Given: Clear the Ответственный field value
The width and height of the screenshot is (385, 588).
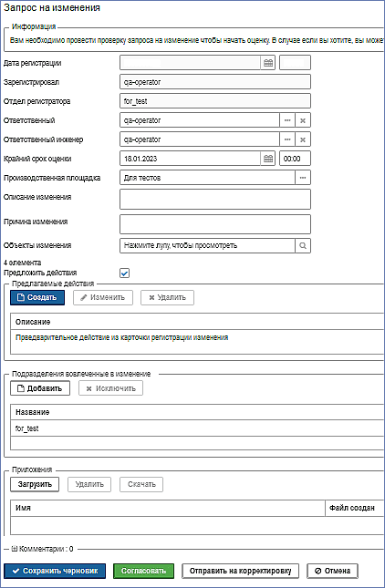Looking at the screenshot, I should tap(303, 120).
